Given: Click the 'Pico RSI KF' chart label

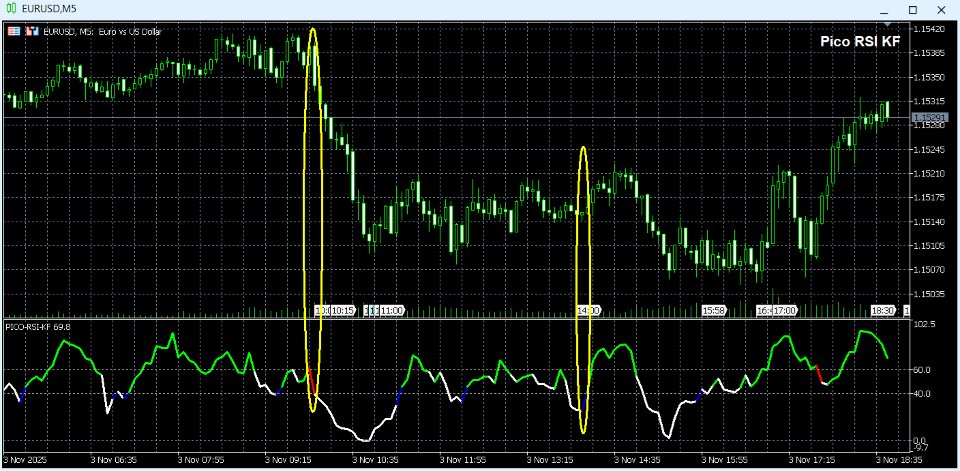Looking at the screenshot, I should [x=860, y=42].
